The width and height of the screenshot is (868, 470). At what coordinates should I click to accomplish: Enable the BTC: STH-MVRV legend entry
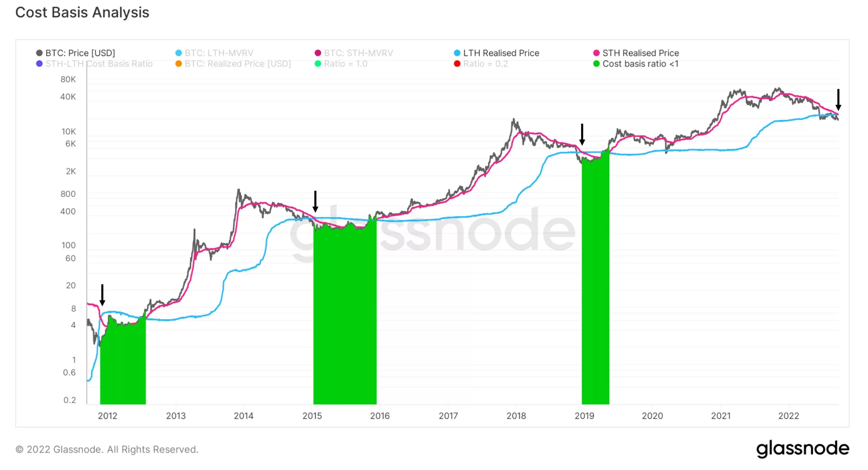(358, 53)
